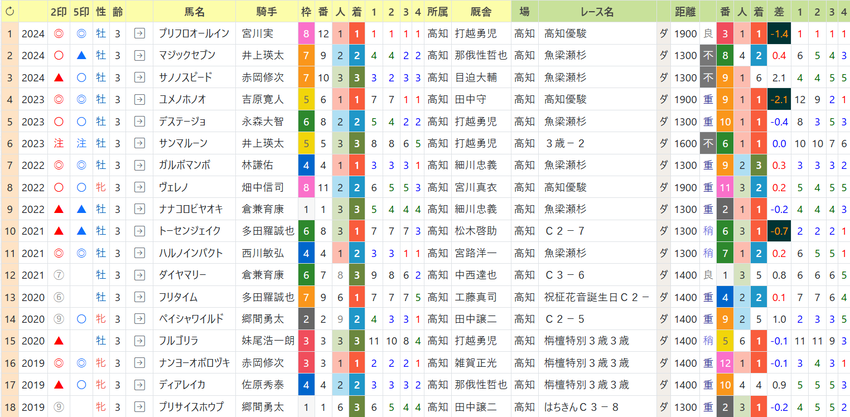The height and width of the screenshot is (417, 850).
Task: Click race name 祝柾花音誕生日Ｃ２－
Action: click(597, 297)
